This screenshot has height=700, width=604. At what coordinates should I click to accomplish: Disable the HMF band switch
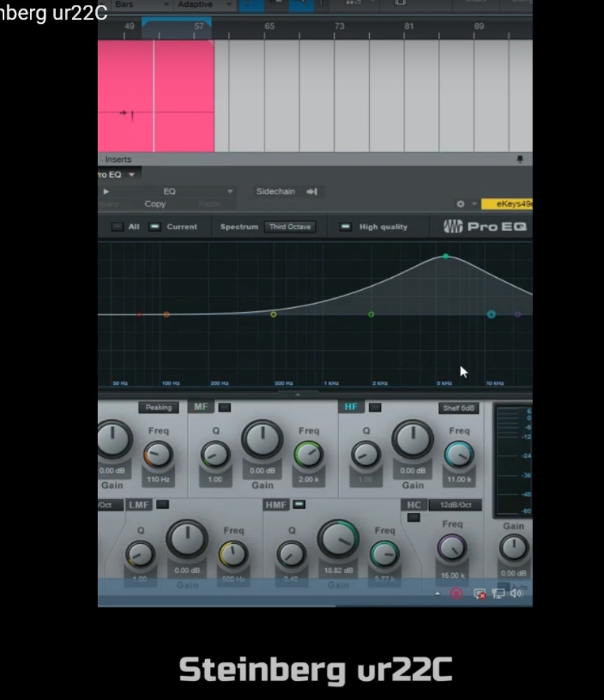[299, 505]
